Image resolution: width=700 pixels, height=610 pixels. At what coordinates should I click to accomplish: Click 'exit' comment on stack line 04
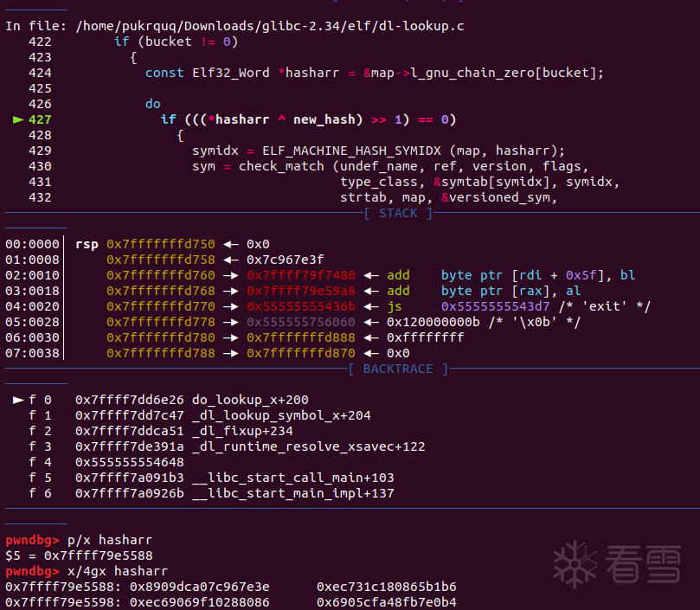605,307
